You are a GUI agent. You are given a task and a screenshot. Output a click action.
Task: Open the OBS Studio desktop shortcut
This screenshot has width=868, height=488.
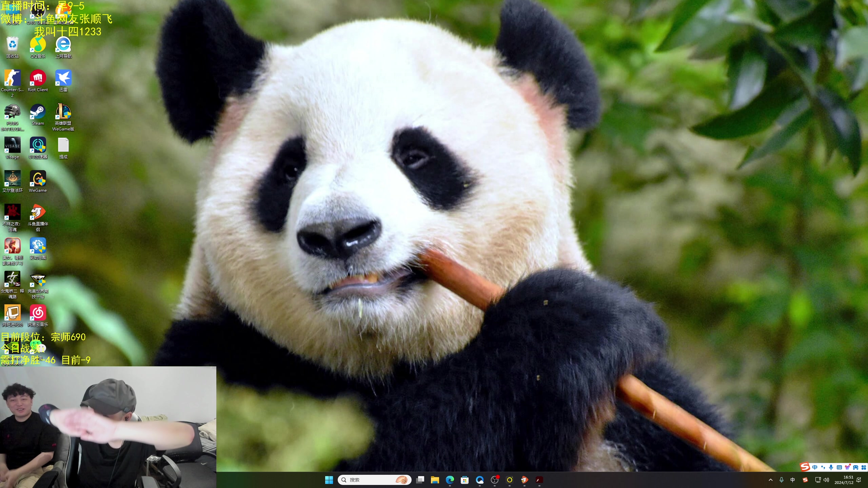pyautogui.click(x=38, y=14)
